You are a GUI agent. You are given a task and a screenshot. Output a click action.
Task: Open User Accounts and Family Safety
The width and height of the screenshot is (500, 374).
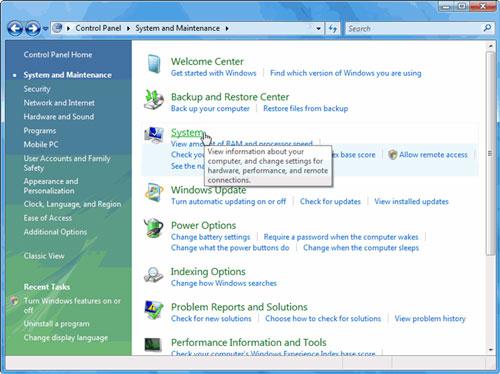[x=67, y=163]
